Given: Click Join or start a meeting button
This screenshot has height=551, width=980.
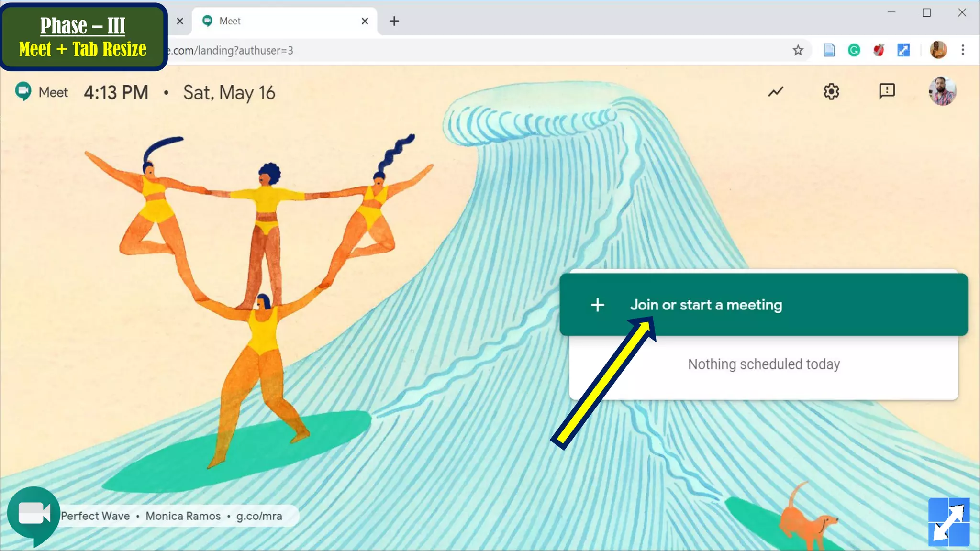Looking at the screenshot, I should [764, 305].
